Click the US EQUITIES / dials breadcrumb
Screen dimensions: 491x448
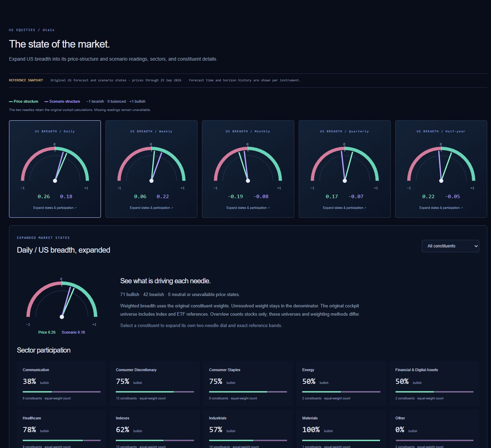coord(32,30)
